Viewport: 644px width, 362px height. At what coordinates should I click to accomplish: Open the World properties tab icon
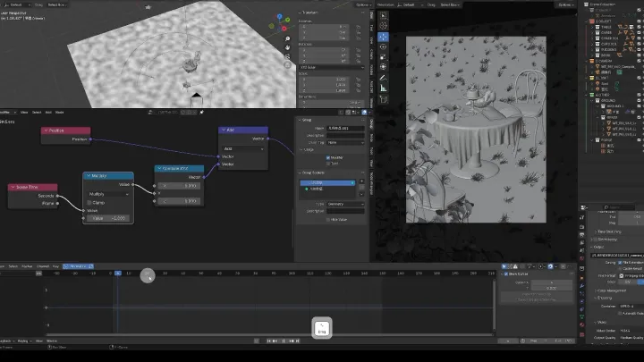(x=582, y=258)
